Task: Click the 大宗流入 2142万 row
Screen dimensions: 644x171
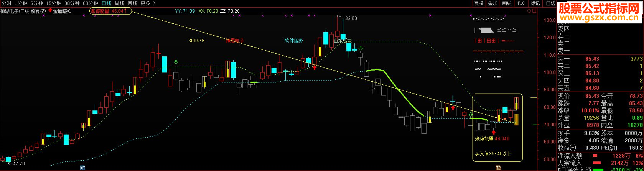Action: coord(600,163)
